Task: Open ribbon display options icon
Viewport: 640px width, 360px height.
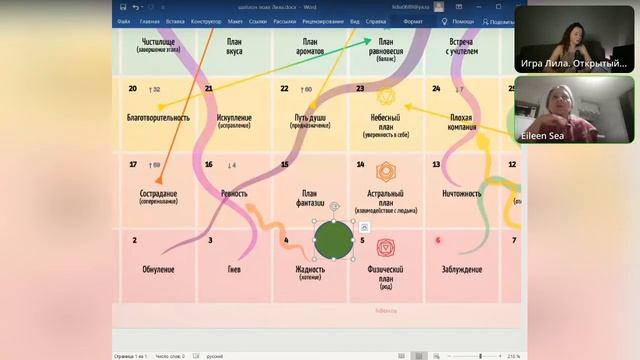Action: tap(459, 7)
